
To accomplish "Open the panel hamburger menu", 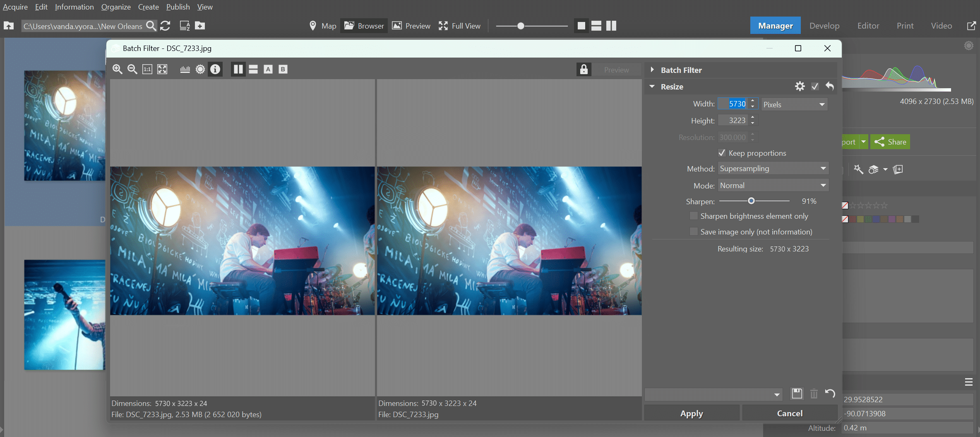I will [x=969, y=382].
